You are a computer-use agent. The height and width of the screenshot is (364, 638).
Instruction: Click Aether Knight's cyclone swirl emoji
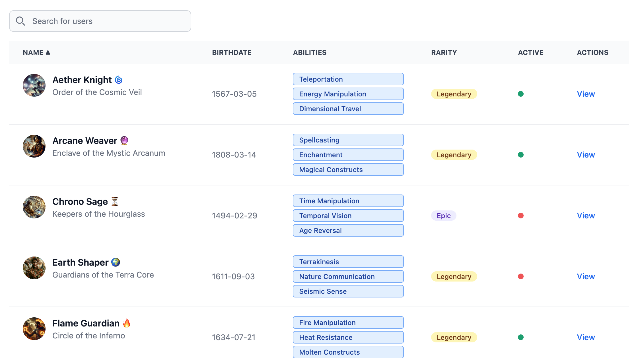(x=119, y=80)
